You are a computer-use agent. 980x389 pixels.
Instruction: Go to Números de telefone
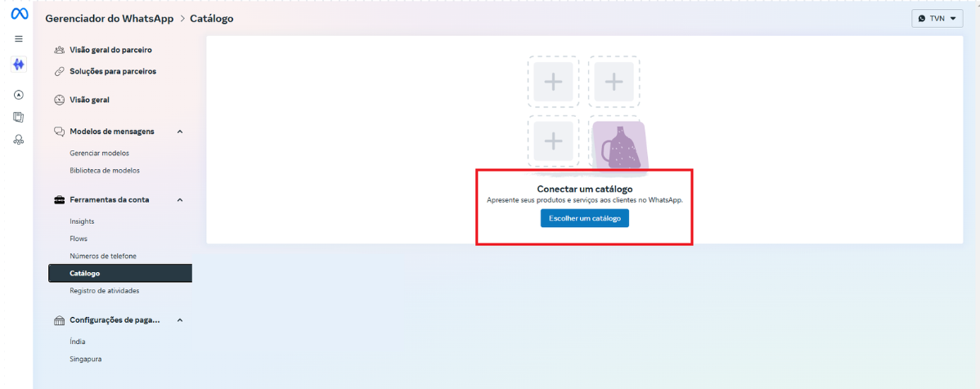click(103, 256)
